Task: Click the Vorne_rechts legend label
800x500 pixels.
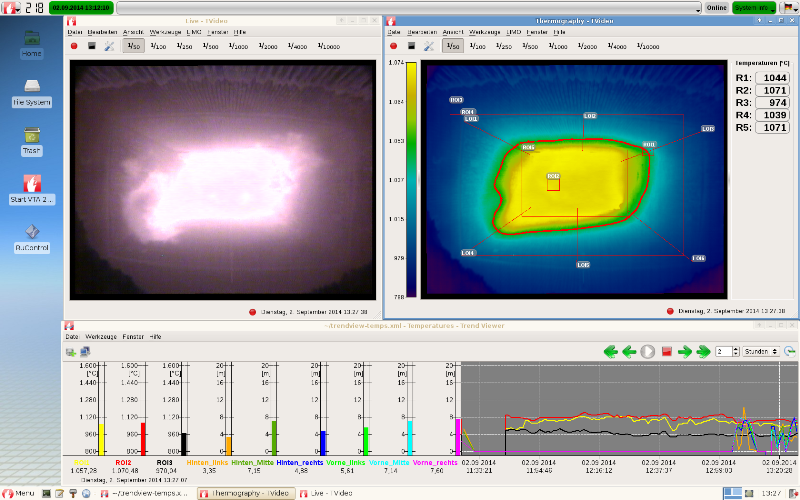Action: point(435,462)
